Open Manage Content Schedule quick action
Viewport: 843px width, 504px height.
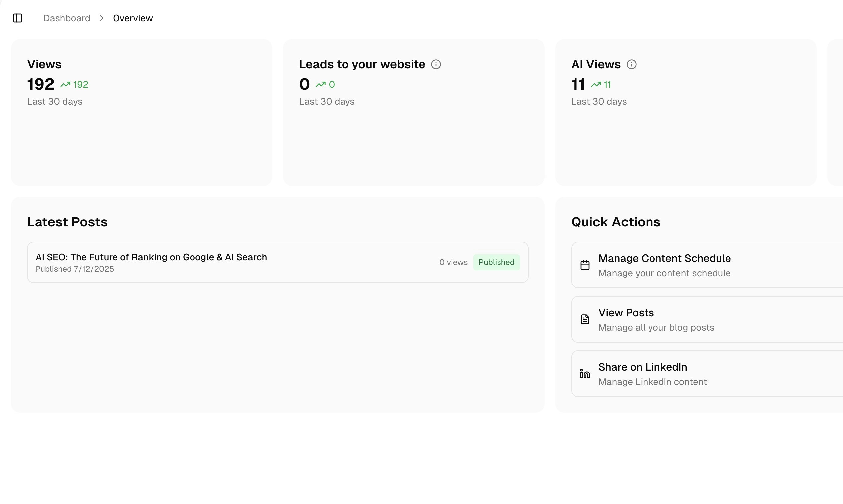[x=664, y=258]
